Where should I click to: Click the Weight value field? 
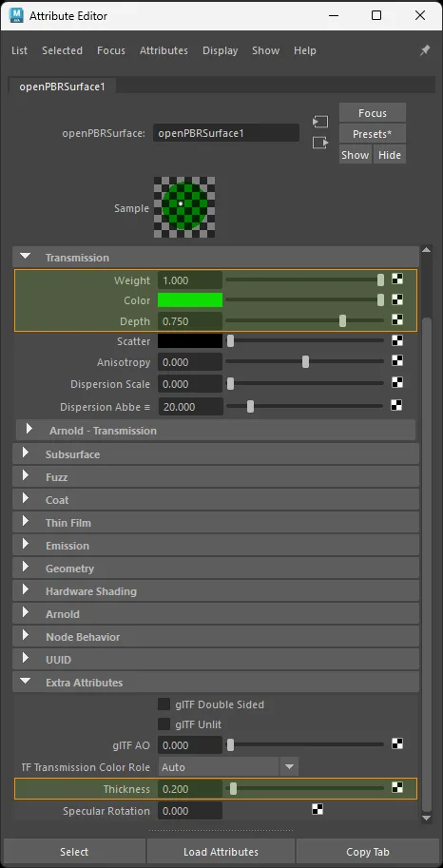(x=190, y=280)
